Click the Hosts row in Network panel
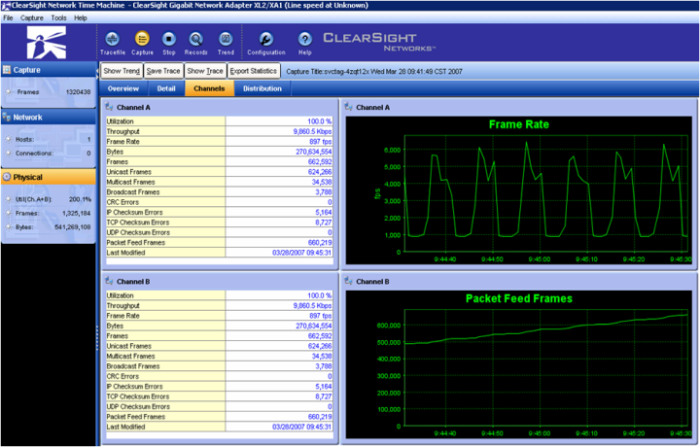Image resolution: width=700 pixels, height=447 pixels. (49, 139)
